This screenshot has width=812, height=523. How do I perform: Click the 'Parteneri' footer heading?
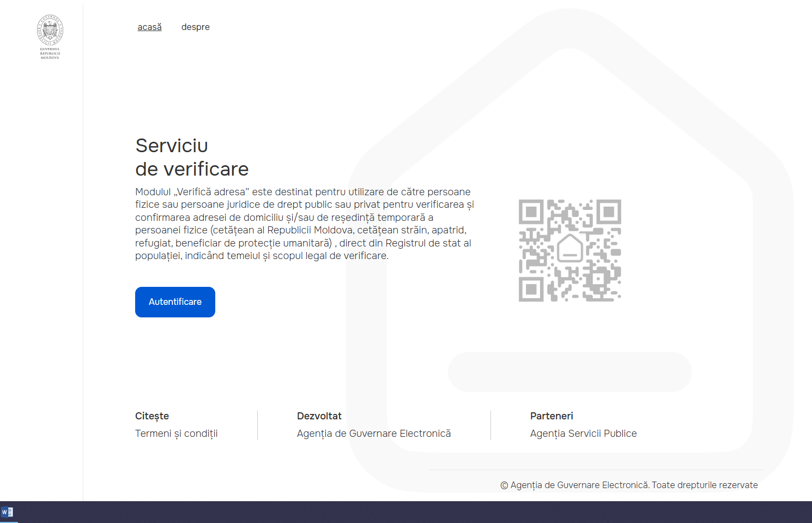click(552, 416)
